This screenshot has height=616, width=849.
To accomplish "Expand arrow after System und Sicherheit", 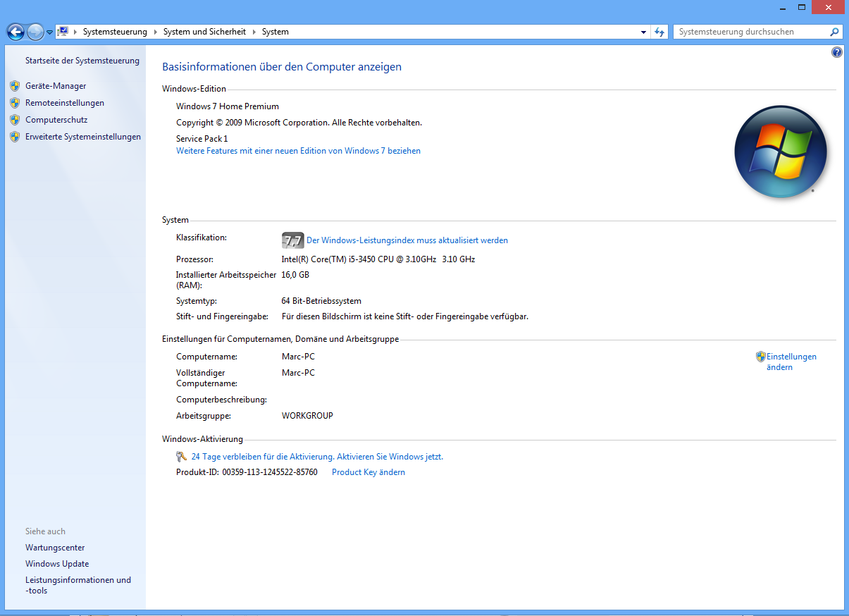I will pos(254,32).
